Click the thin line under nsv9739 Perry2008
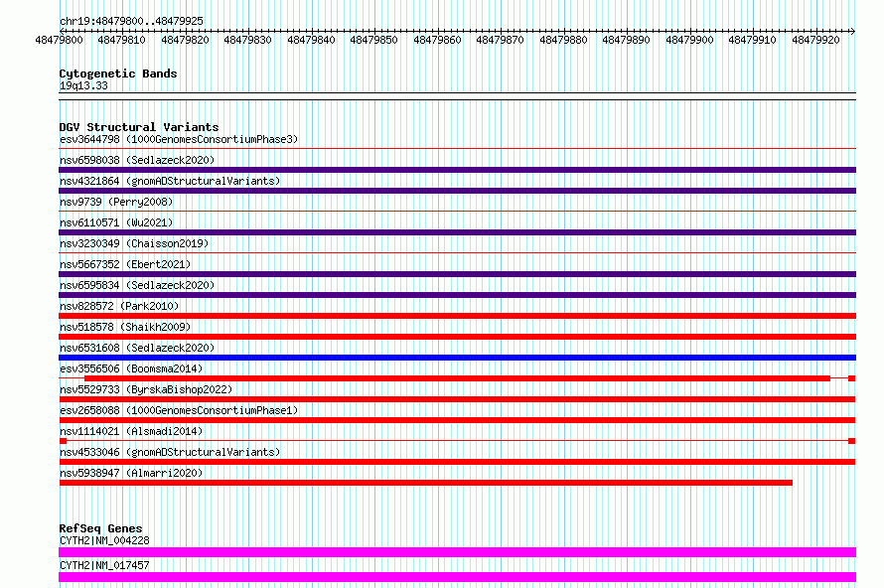 [x=457, y=212]
